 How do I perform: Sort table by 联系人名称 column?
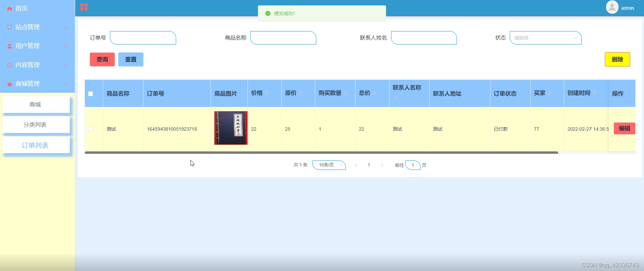397,97
